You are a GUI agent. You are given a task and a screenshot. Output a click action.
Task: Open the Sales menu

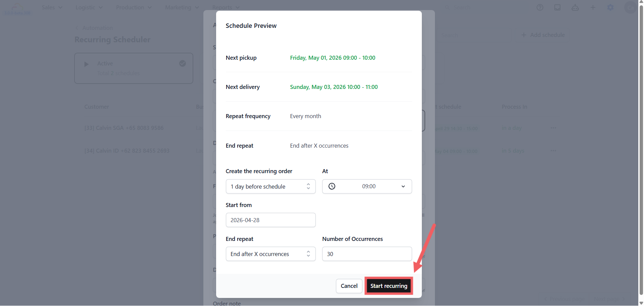click(52, 7)
